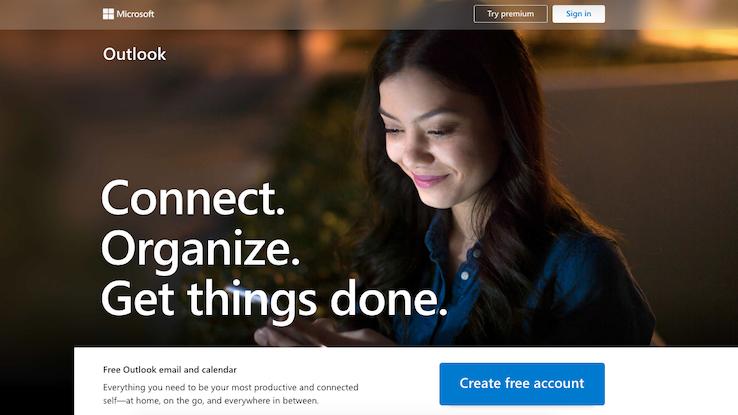Click the "Get things done." headline
Screen dimensions: 738x415
coord(274,300)
